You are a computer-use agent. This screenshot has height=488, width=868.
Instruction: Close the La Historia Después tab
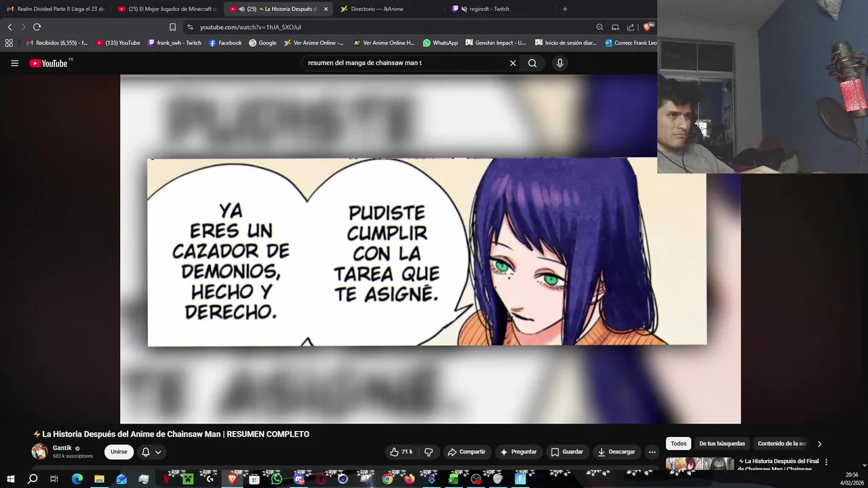click(x=325, y=9)
